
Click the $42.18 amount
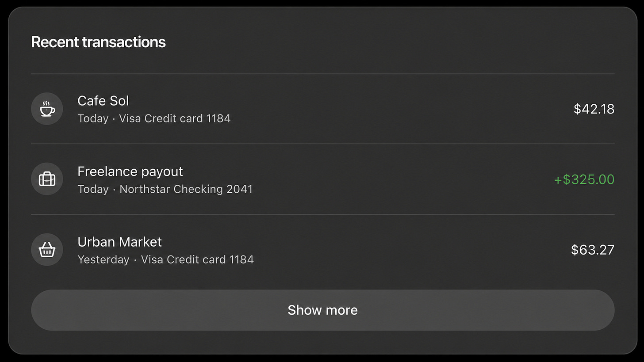pyautogui.click(x=594, y=109)
